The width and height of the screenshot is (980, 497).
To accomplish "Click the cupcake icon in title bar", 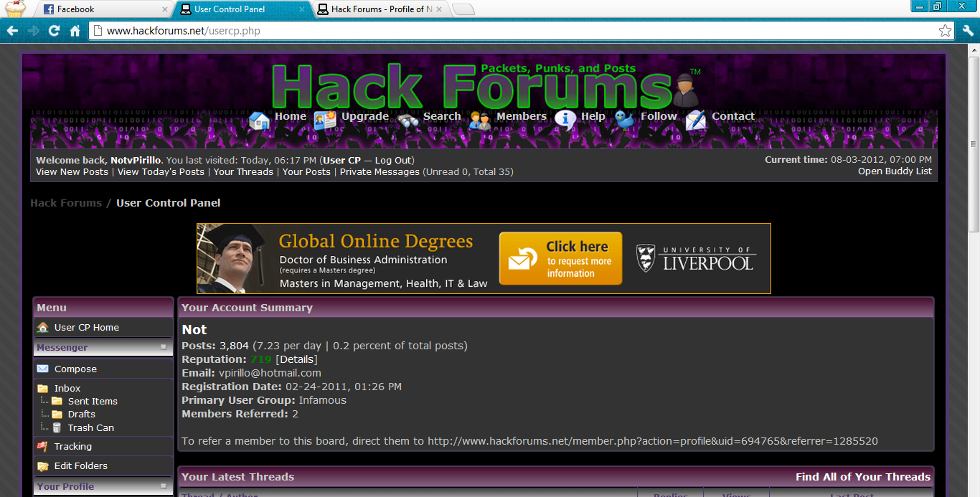I will pos(14,9).
